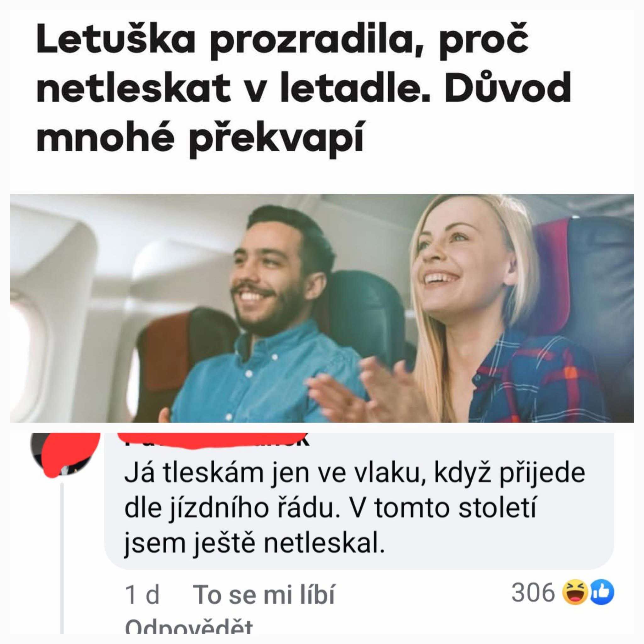The height and width of the screenshot is (644, 644).
Task: Click the redacted commenter name
Action: point(217,440)
